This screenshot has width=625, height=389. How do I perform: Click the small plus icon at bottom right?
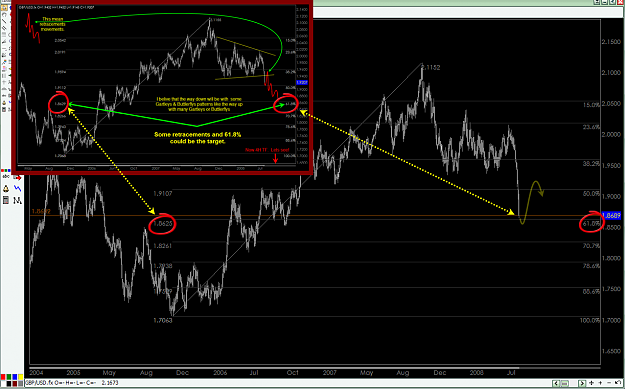pyautogui.click(x=600, y=383)
